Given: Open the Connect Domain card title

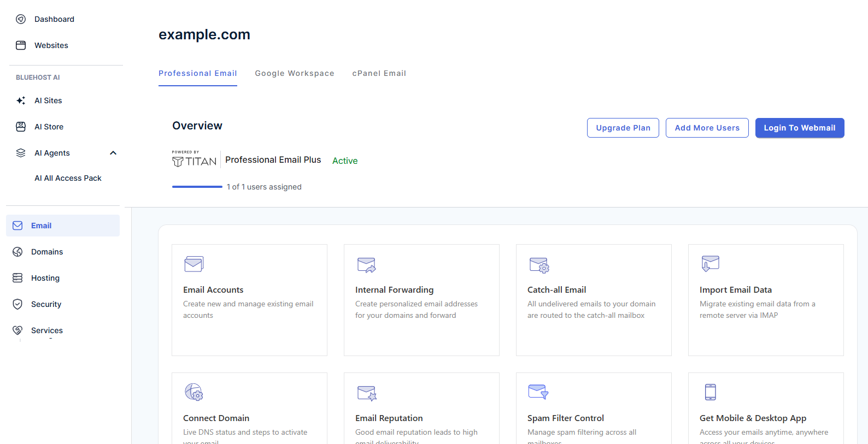Looking at the screenshot, I should [x=216, y=418].
